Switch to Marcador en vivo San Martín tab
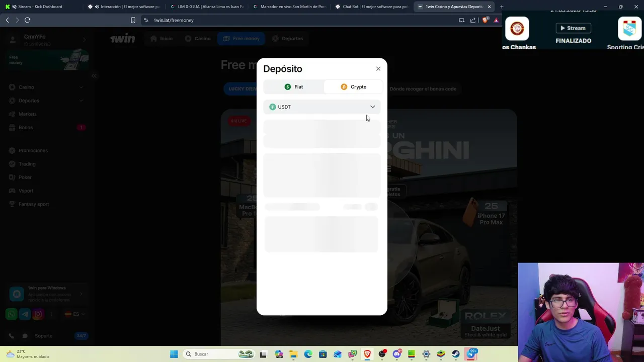The image size is (644, 362). point(290,7)
